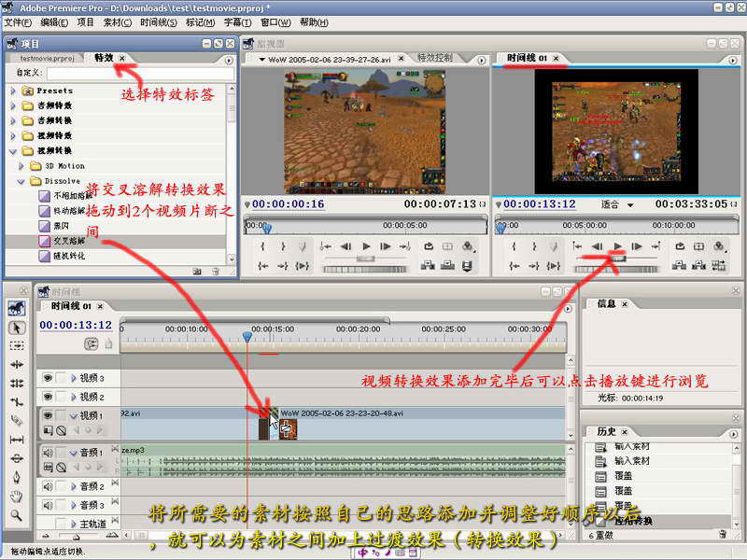Click Overlay button in source monitor

(447, 266)
